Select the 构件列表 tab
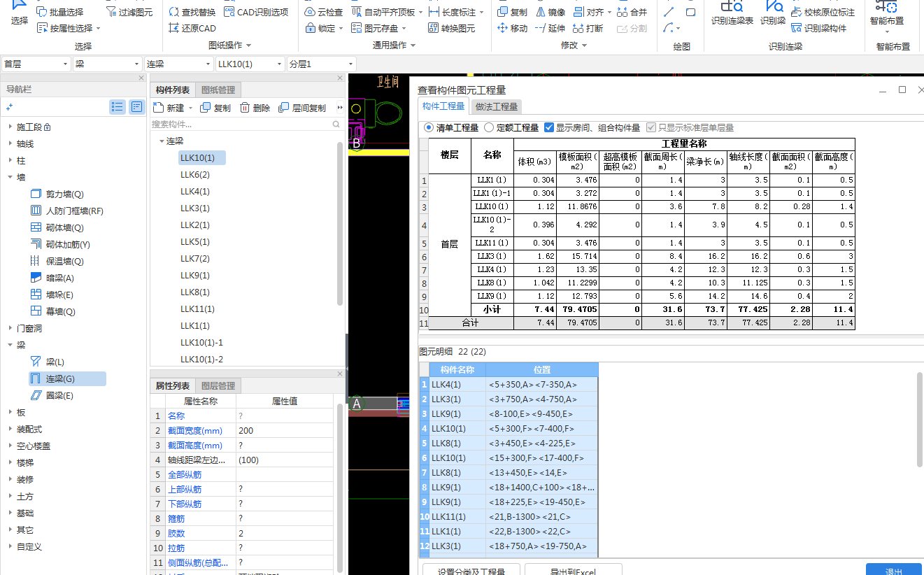The width and height of the screenshot is (924, 575). coord(173,90)
